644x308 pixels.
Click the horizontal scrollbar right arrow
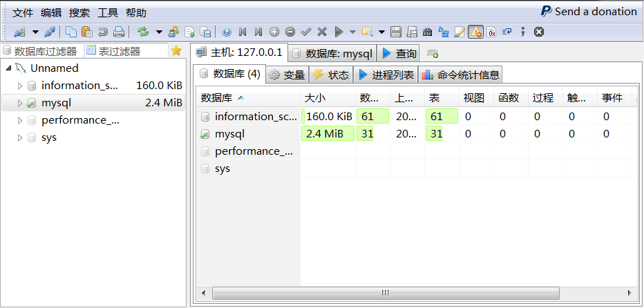[629, 293]
